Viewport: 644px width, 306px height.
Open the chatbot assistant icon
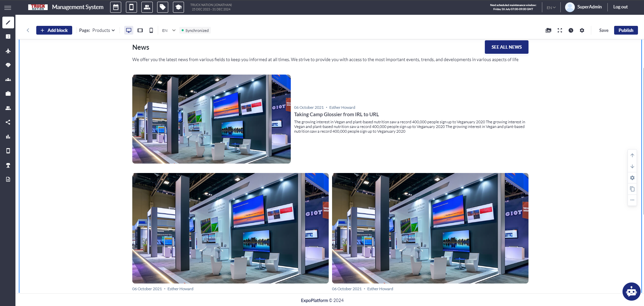(x=631, y=292)
